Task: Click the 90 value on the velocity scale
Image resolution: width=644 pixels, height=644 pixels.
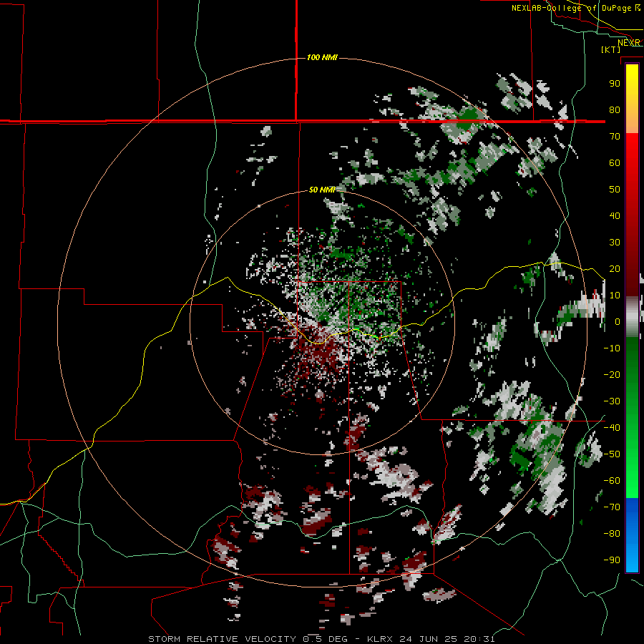Action: [615, 84]
